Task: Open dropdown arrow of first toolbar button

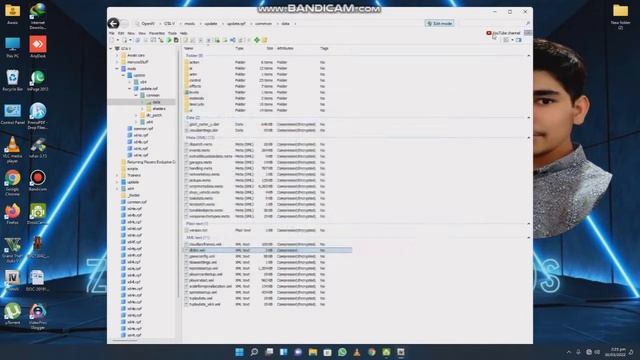Action: pos(118,40)
